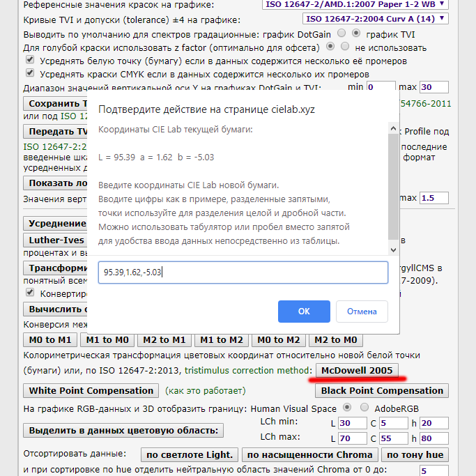Choose the не использовать z factor radio
The height and width of the screenshot is (476, 476).
pos(345,47)
